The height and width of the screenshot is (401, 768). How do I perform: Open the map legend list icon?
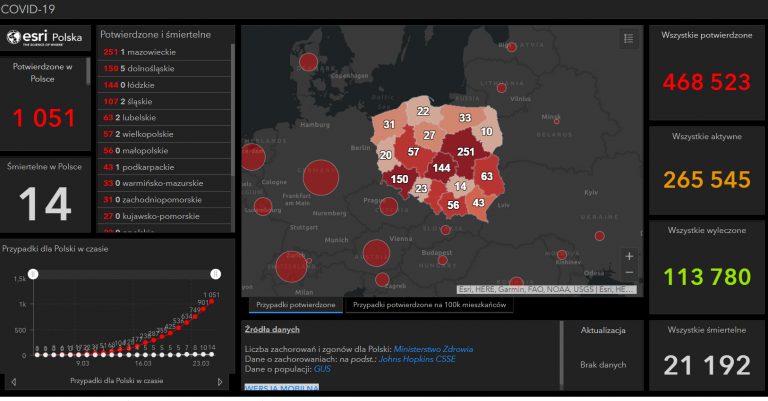(628, 38)
